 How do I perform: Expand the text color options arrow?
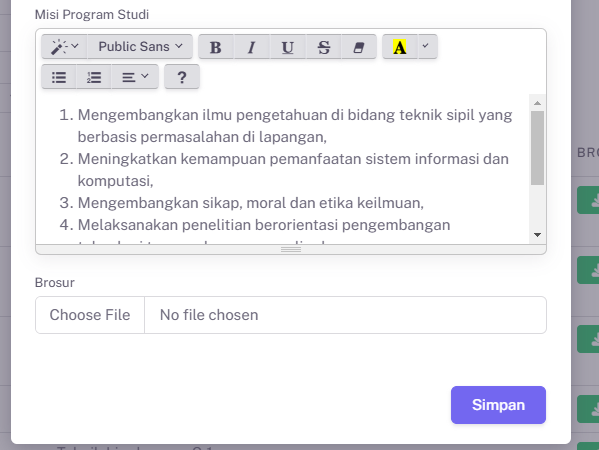[x=427, y=47]
